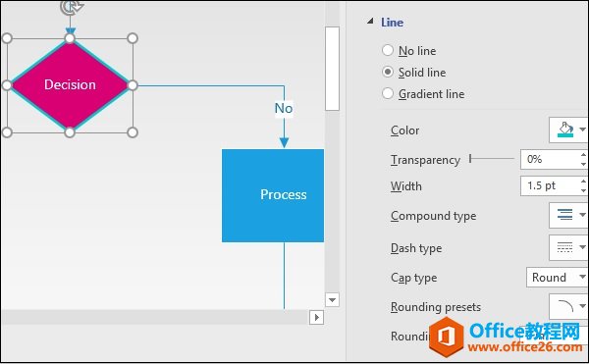Click the No connector label

(284, 108)
